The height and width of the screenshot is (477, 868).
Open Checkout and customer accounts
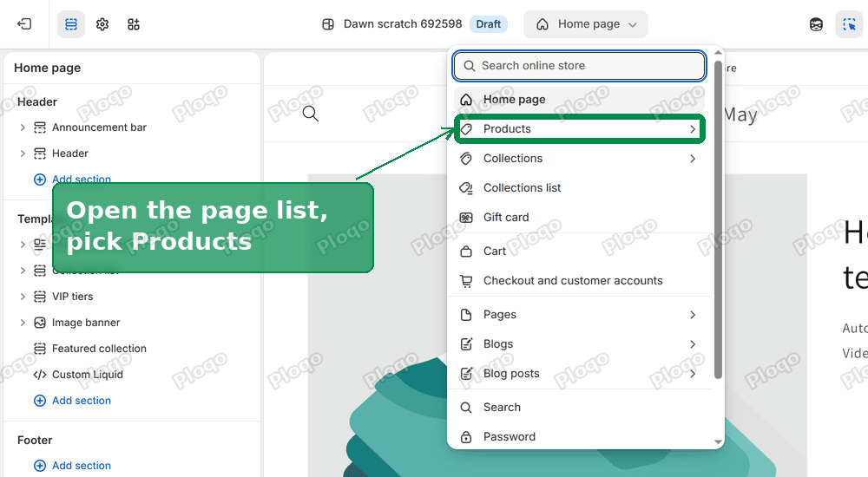(x=579, y=280)
